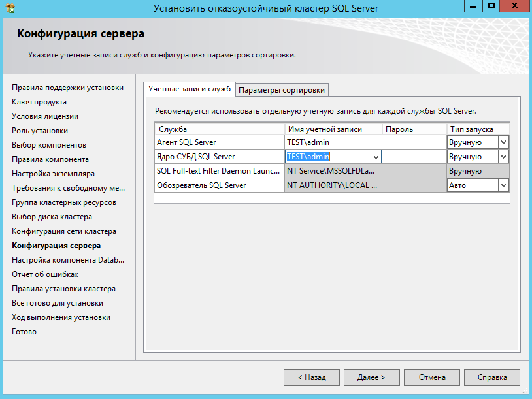The height and width of the screenshot is (399, 532).
Task: Click the Пароль column header
Action: (414, 129)
